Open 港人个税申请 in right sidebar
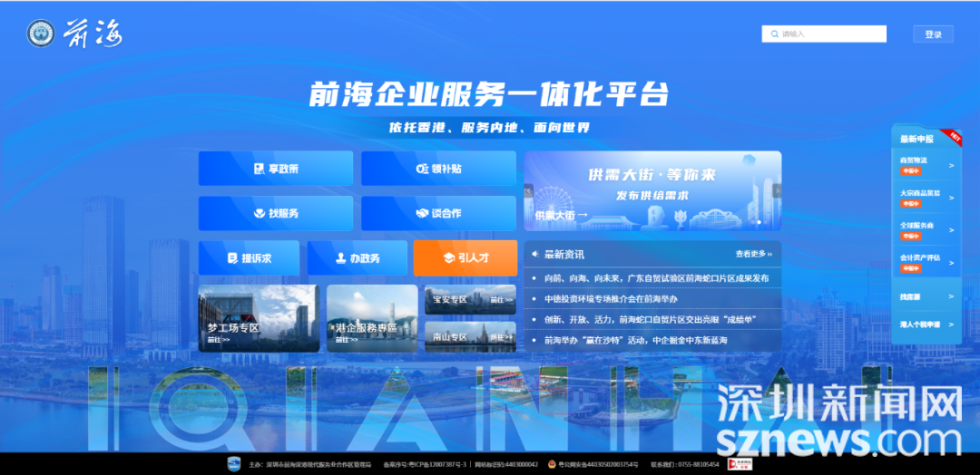980x475 pixels. [926, 324]
